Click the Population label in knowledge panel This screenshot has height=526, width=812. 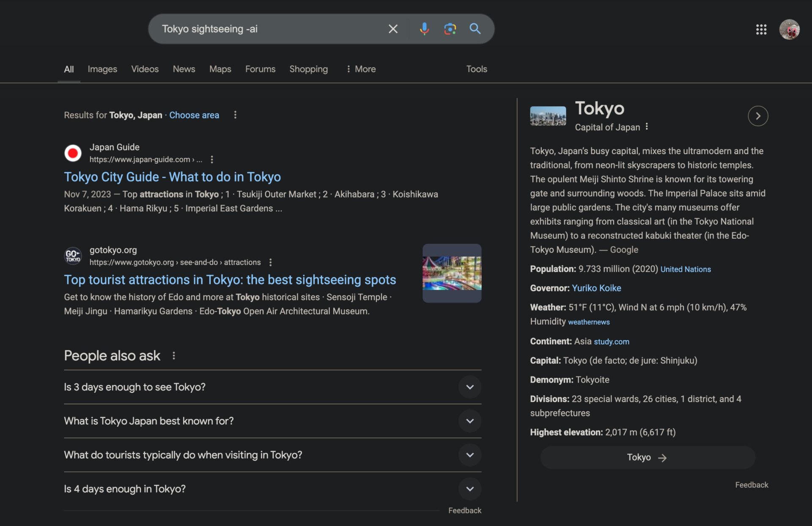point(553,269)
